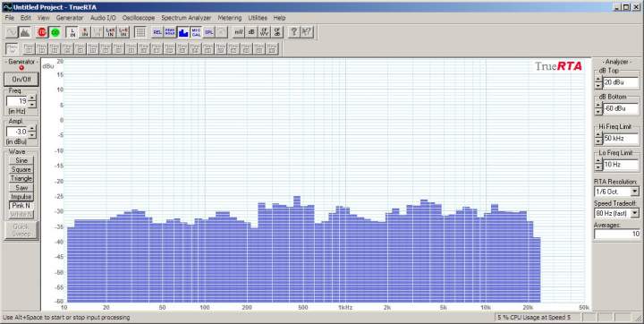Click the dB Bottom field showing -60 dBu
Screen dimensions: 644x324
click(621, 108)
